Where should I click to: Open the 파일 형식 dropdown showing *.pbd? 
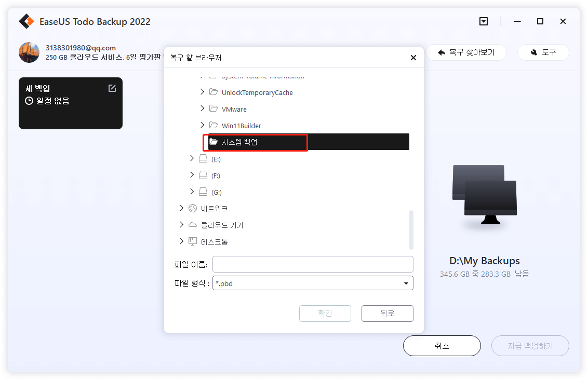pyautogui.click(x=405, y=282)
